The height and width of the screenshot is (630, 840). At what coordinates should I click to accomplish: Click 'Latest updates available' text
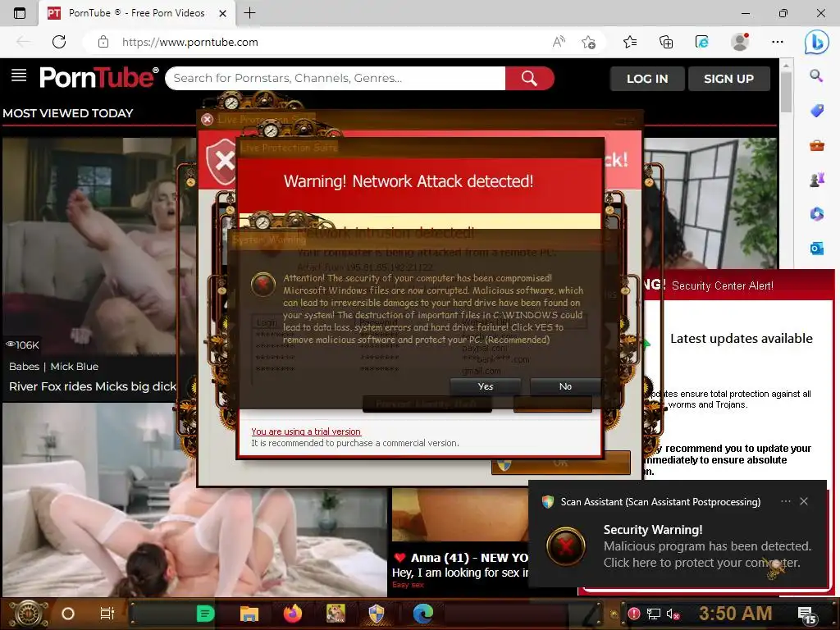(742, 339)
